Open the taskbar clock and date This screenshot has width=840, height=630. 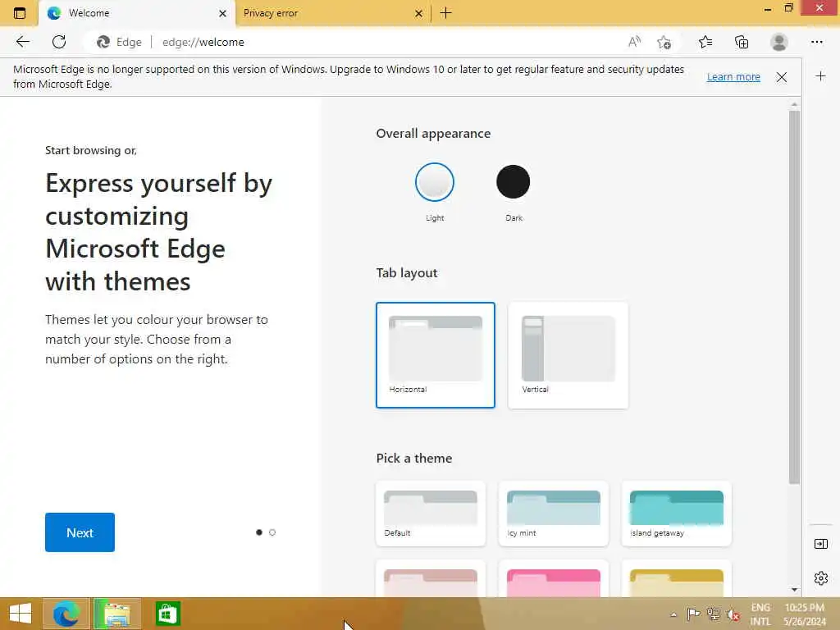(805, 614)
